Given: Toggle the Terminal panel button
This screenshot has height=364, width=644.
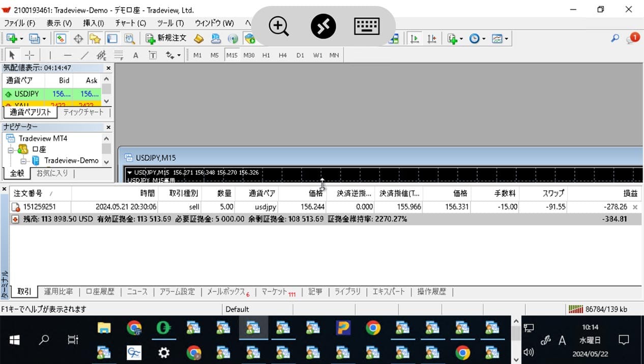Looking at the screenshot, I should pyautogui.click(x=112, y=39).
